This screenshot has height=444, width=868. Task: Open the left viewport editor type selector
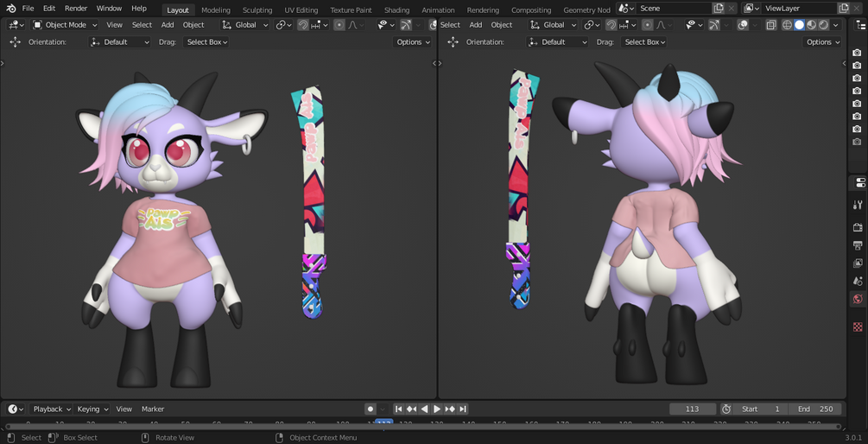pos(16,25)
